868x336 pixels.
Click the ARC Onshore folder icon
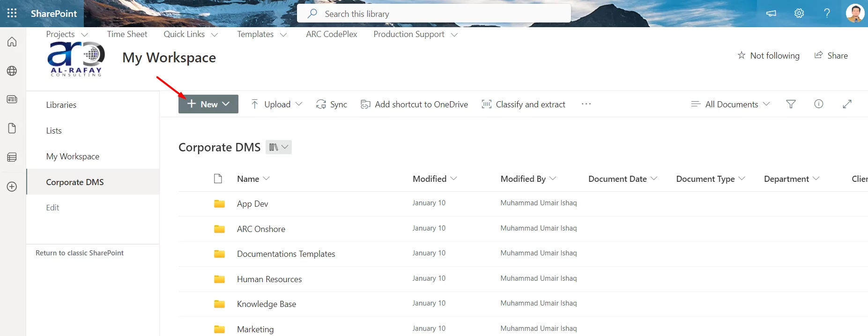(x=219, y=229)
